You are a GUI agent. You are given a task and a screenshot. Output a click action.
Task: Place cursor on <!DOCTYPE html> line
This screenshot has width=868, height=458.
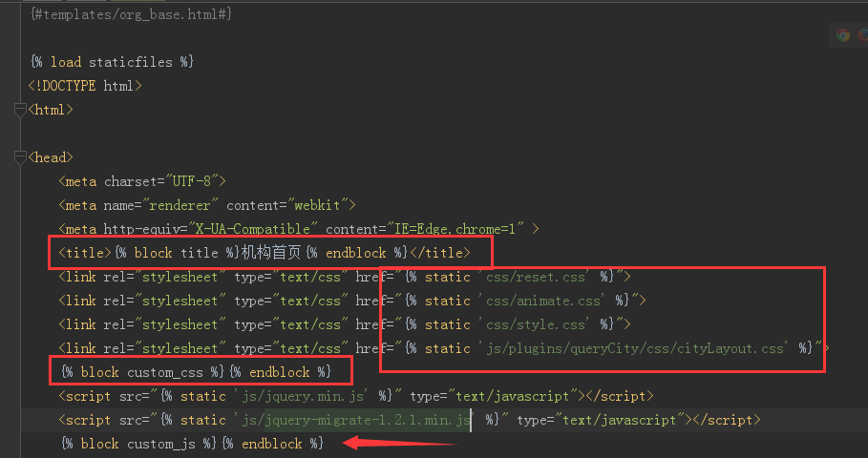[85, 86]
